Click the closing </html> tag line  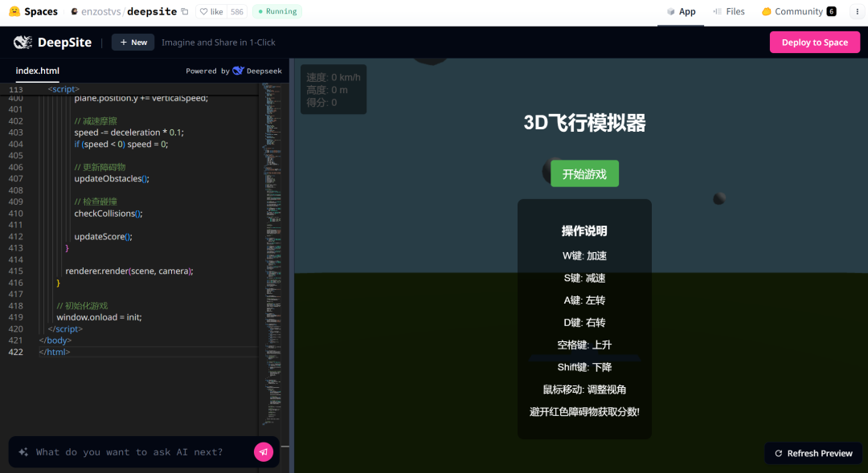click(55, 352)
